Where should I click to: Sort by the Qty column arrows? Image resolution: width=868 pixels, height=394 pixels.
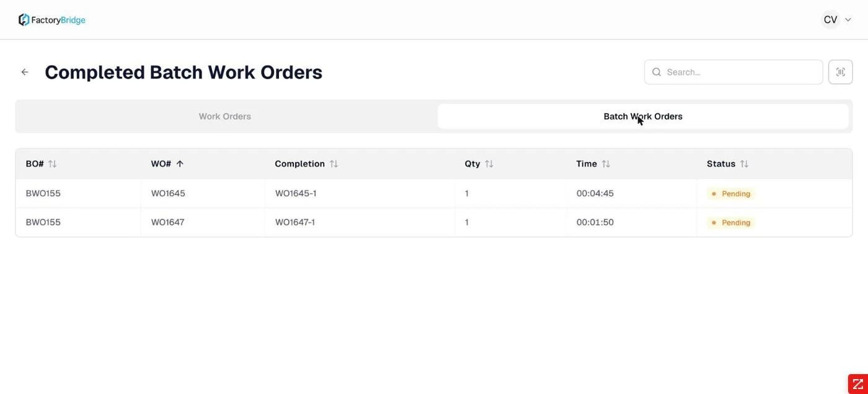(489, 164)
